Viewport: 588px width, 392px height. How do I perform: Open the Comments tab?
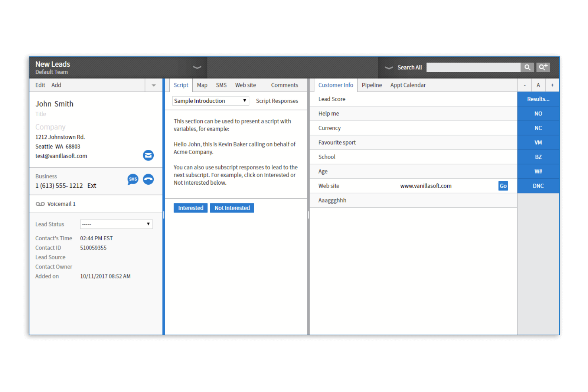pos(284,85)
